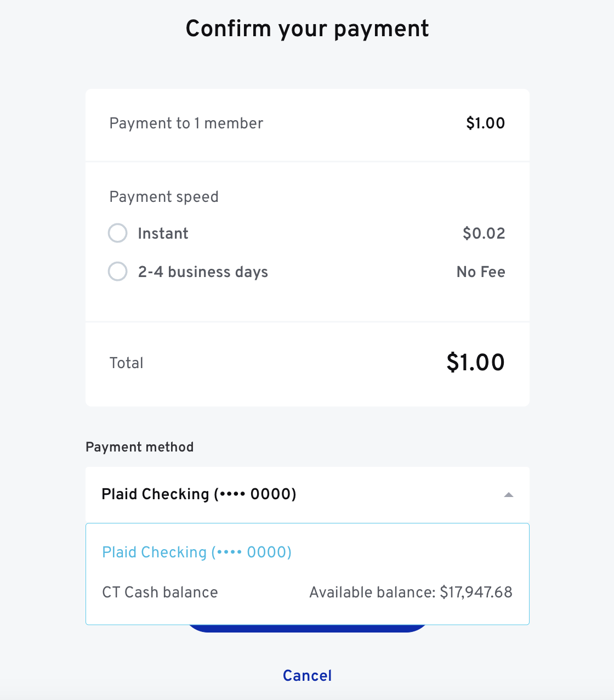Click the $1.00 payment amount at top
Viewport: 614px width, 700px height.
485,123
